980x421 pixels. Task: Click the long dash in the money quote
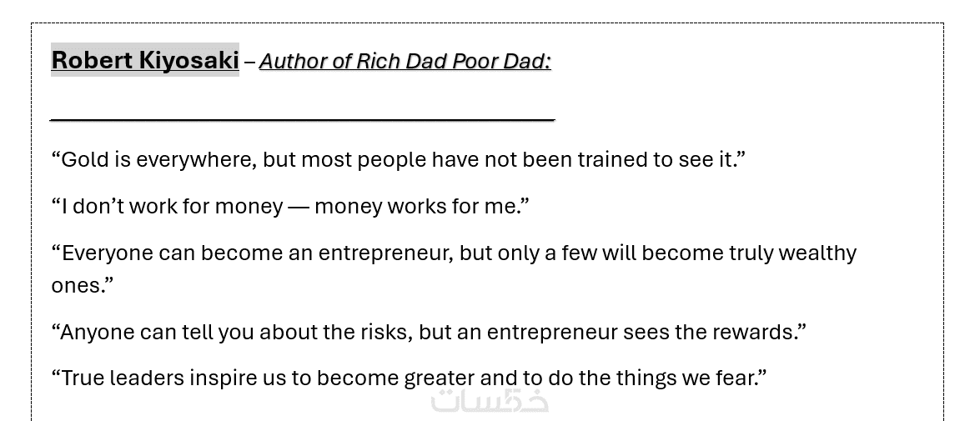(298, 206)
